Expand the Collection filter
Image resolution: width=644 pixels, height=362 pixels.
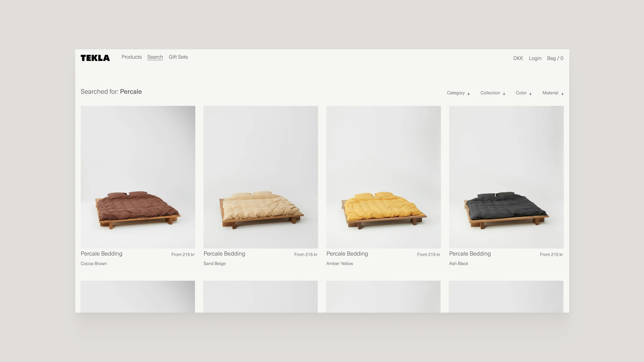pos(493,93)
